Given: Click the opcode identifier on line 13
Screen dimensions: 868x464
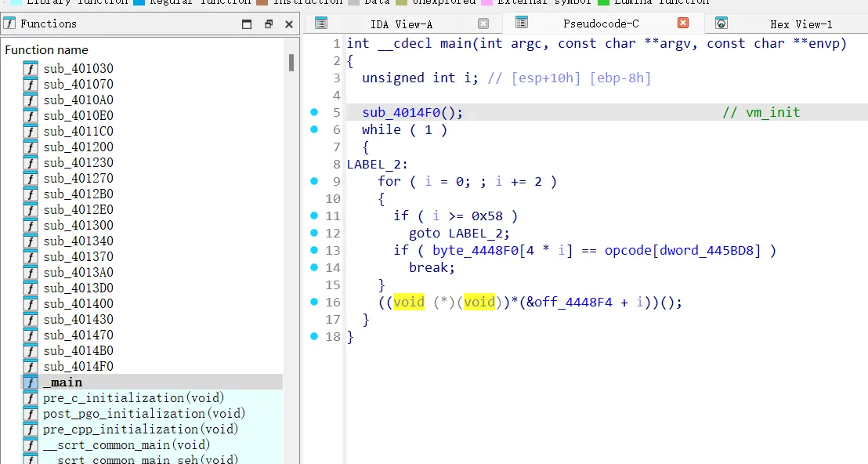Looking at the screenshot, I should pos(631,250).
